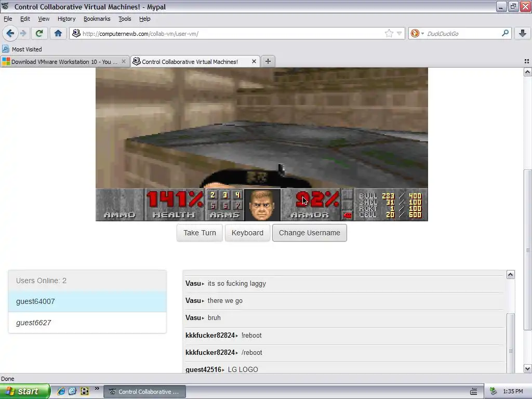The width and height of the screenshot is (532, 399).
Task: Click the on-screen keyboard tray icon
Action: (474, 392)
